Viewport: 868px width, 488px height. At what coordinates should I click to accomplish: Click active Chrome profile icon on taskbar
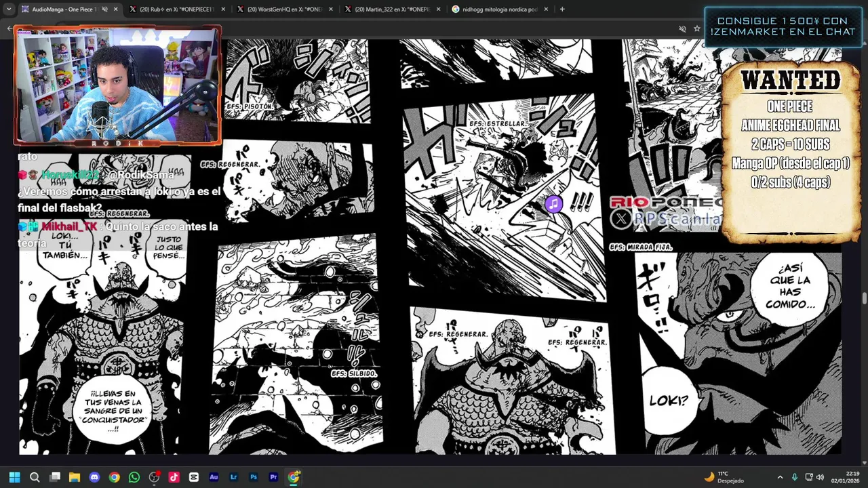294,477
